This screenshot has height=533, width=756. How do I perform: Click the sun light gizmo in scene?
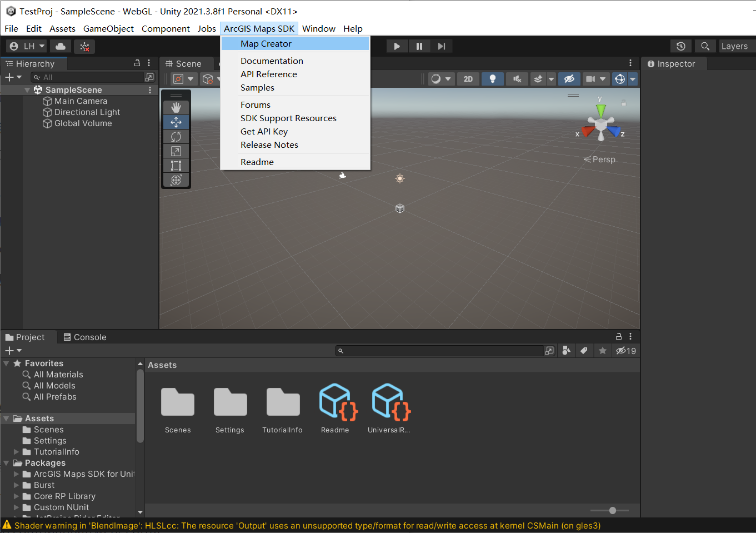click(x=400, y=178)
